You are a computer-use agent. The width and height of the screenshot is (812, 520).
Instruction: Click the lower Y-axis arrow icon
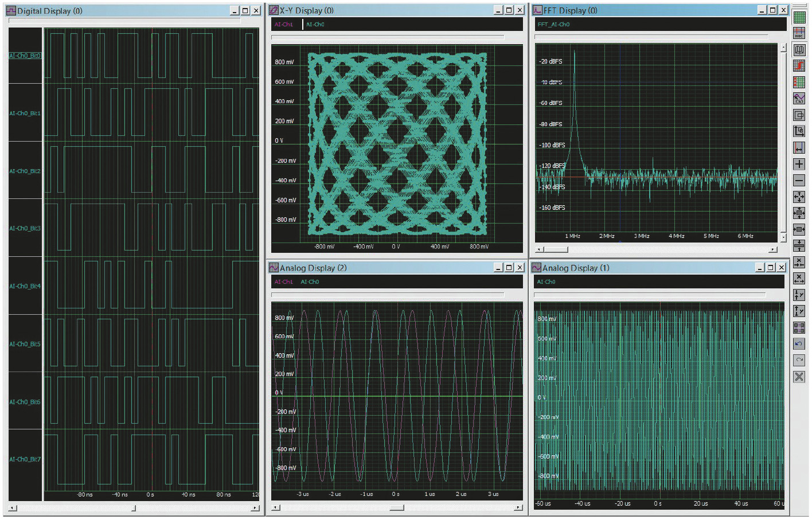pos(799,311)
